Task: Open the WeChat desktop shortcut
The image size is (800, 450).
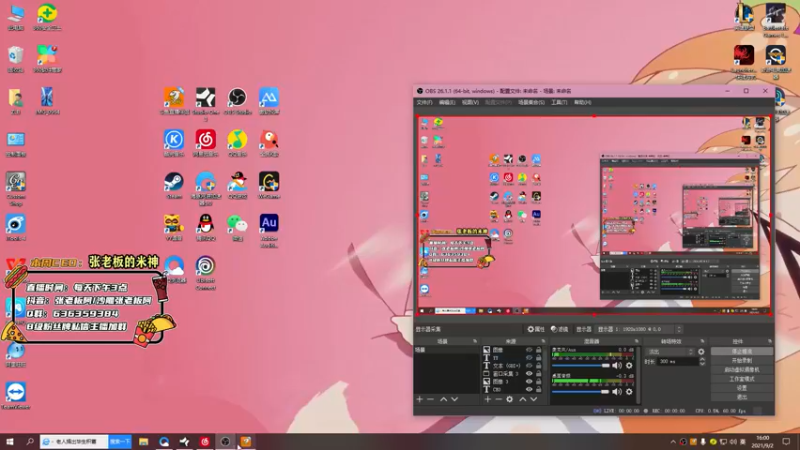Action: pos(237,228)
